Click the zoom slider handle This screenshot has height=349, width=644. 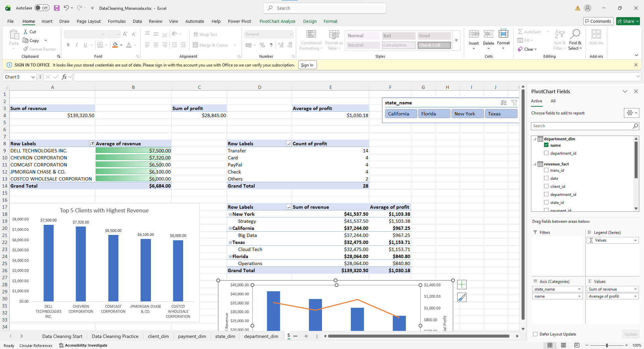[x=606, y=345]
